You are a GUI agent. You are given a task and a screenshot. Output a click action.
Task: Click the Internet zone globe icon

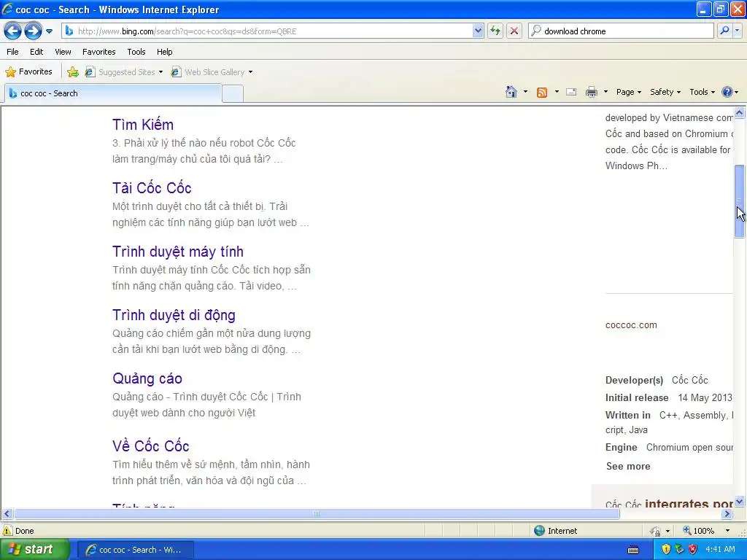[539, 531]
